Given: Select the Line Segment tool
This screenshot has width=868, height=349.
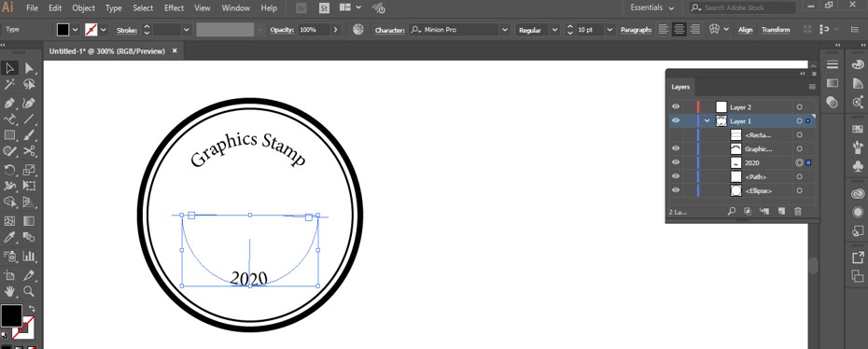Looking at the screenshot, I should [29, 119].
